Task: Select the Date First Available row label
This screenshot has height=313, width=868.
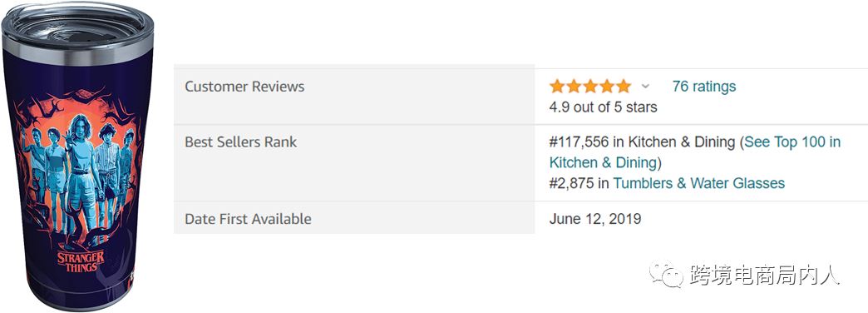Action: pos(248,219)
